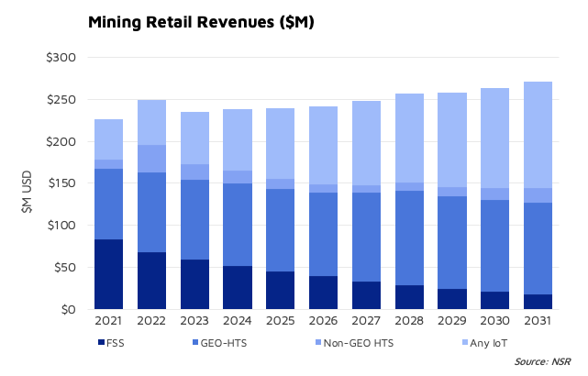Select the 2021 GEO-HTS bar segment
This screenshot has height=376, width=588.
(x=108, y=204)
